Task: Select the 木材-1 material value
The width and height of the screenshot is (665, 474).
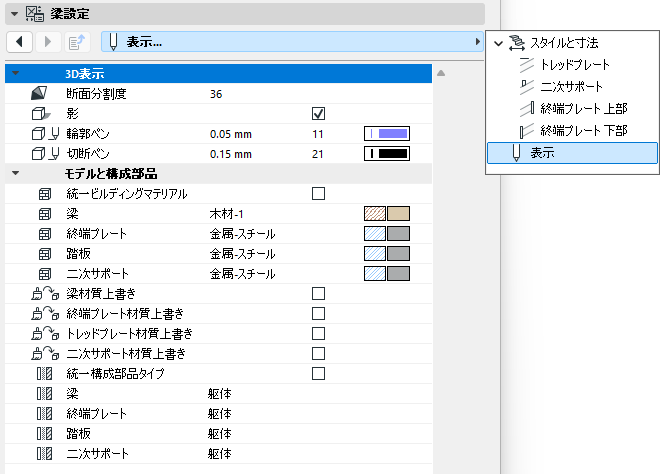Action: click(226, 214)
